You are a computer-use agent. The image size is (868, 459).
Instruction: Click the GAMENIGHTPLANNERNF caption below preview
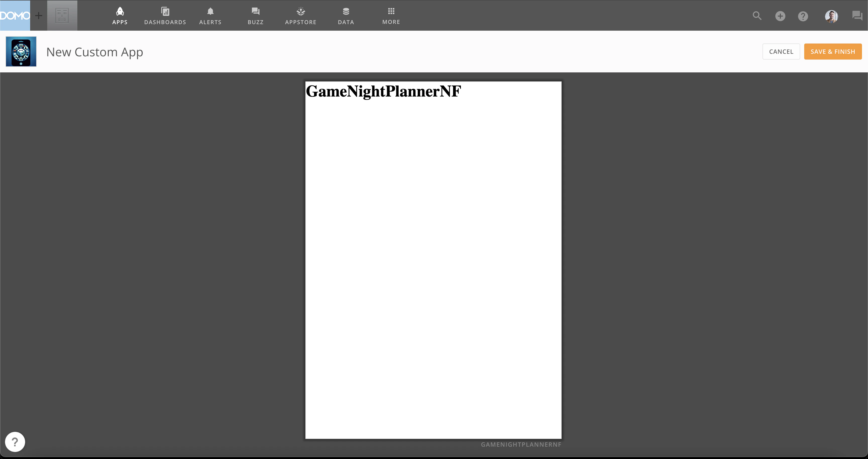[x=521, y=444]
